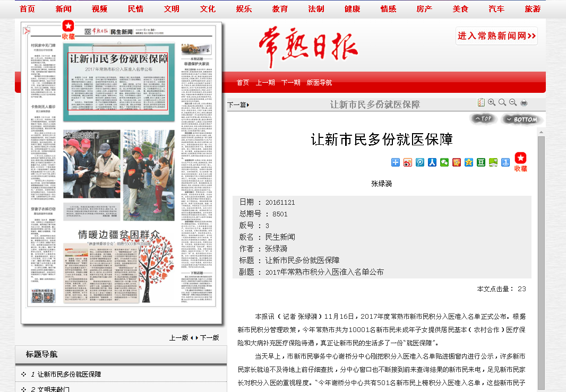566x392 pixels.
Task: Go to next issue via 下一期
Action: point(291,83)
